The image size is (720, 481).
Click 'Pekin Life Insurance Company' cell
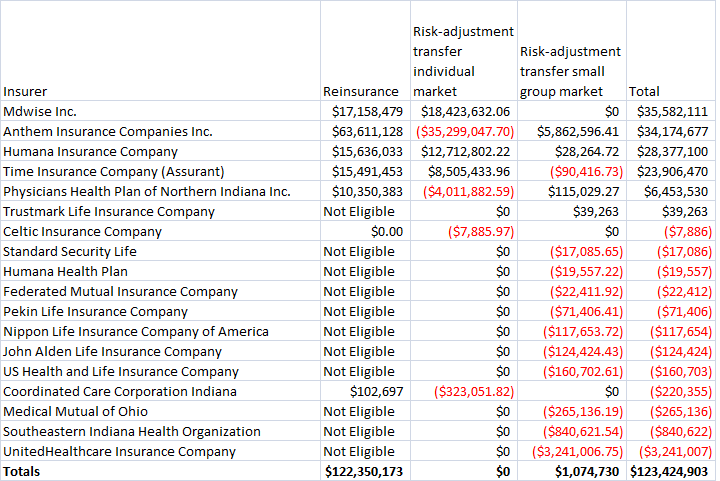160,311
